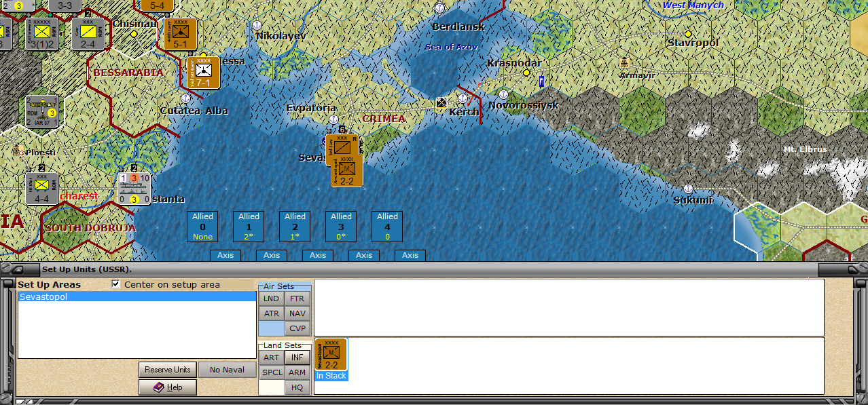Screen dimensions: 868x405
Task: Click the Novorossiysk port anchor icon
Action: (503, 94)
